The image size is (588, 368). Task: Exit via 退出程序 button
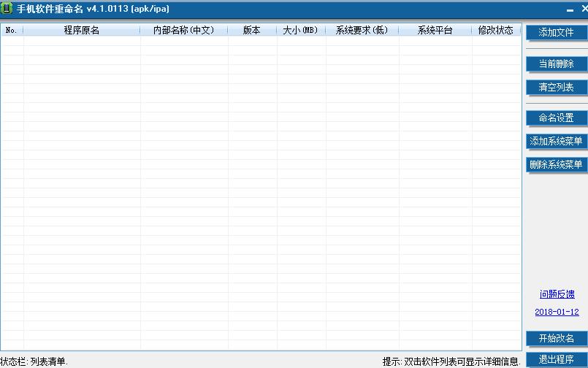557,360
